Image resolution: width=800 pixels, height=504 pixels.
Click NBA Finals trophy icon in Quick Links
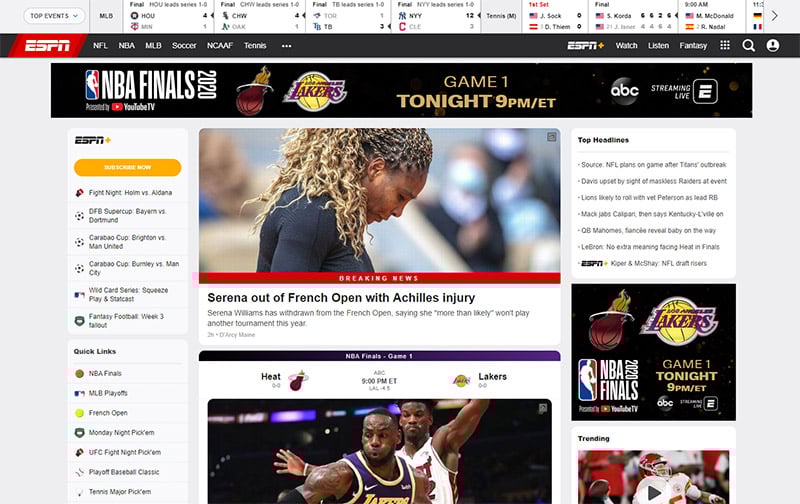tap(80, 373)
